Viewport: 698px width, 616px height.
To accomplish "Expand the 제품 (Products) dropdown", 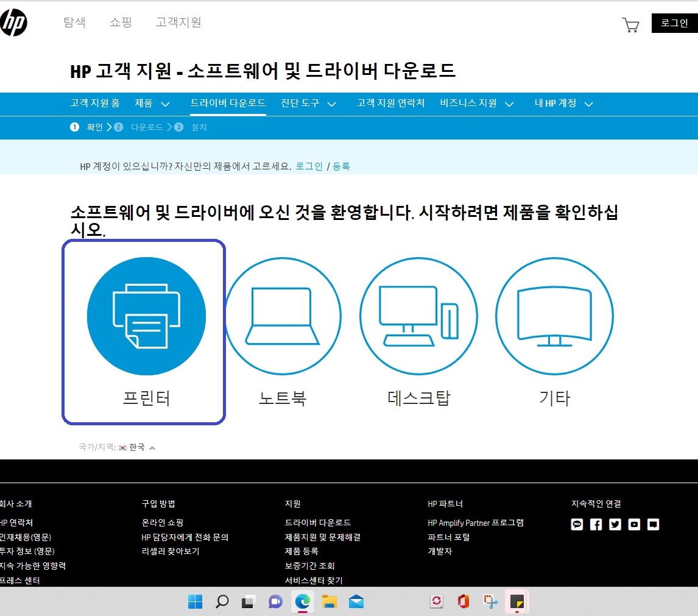I will [151, 104].
